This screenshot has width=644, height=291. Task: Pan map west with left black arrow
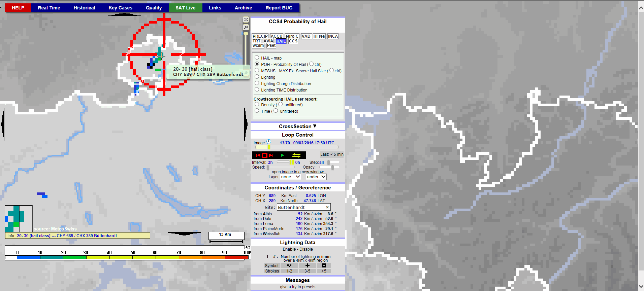tap(3, 124)
